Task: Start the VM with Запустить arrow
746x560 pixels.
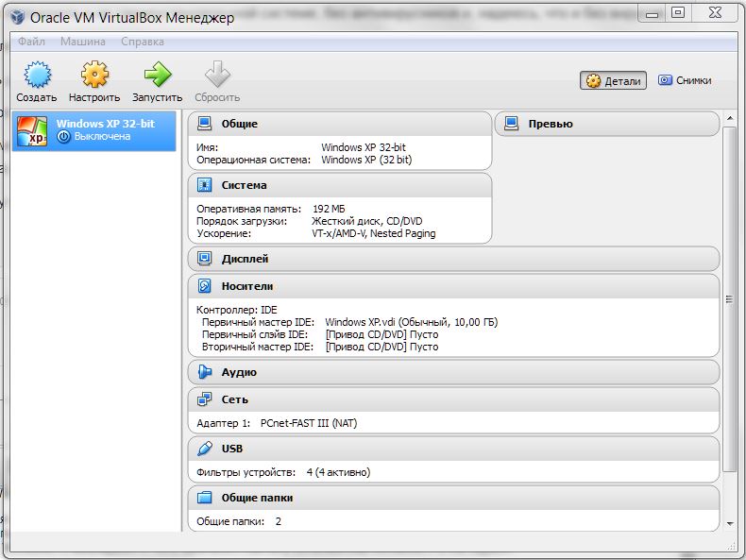Action: point(158,75)
